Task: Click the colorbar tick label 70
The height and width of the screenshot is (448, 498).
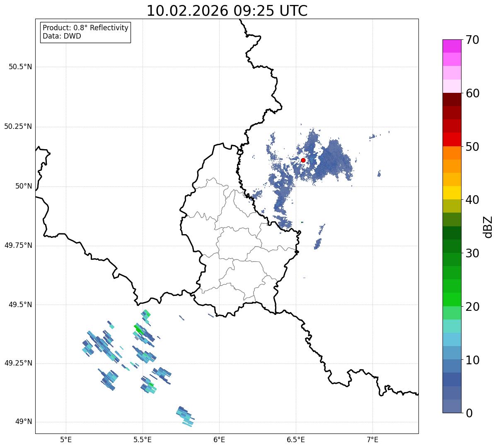Action: coord(472,40)
